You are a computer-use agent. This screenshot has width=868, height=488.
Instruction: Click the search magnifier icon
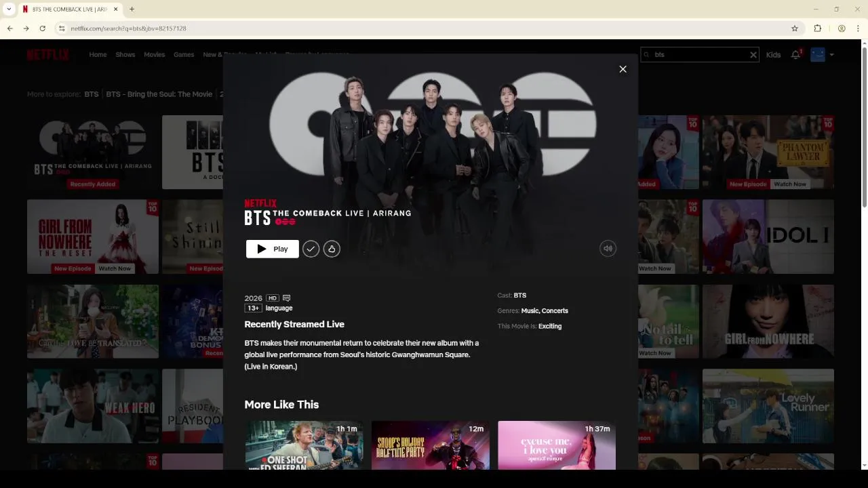coord(646,55)
